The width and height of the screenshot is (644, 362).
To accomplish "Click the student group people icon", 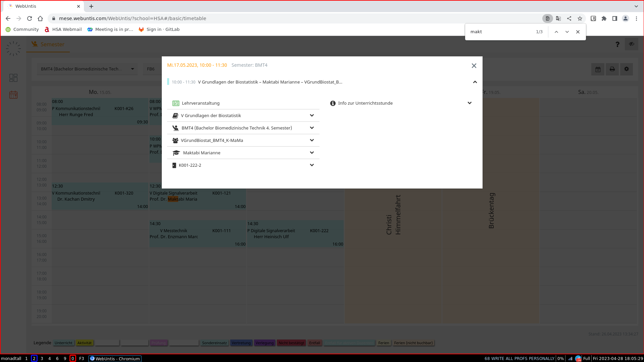I will coord(175,141).
